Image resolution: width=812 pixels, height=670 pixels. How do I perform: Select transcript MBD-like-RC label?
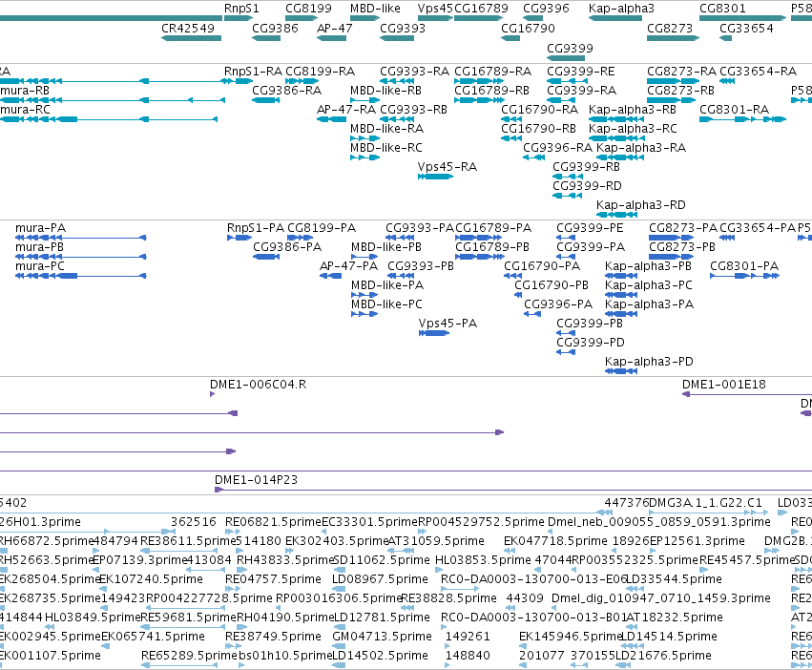tap(386, 148)
